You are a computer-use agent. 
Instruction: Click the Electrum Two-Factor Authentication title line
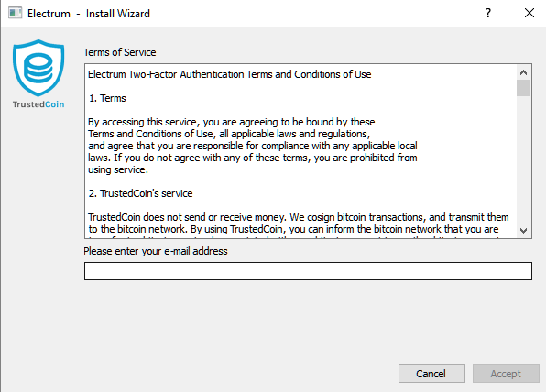(229, 74)
